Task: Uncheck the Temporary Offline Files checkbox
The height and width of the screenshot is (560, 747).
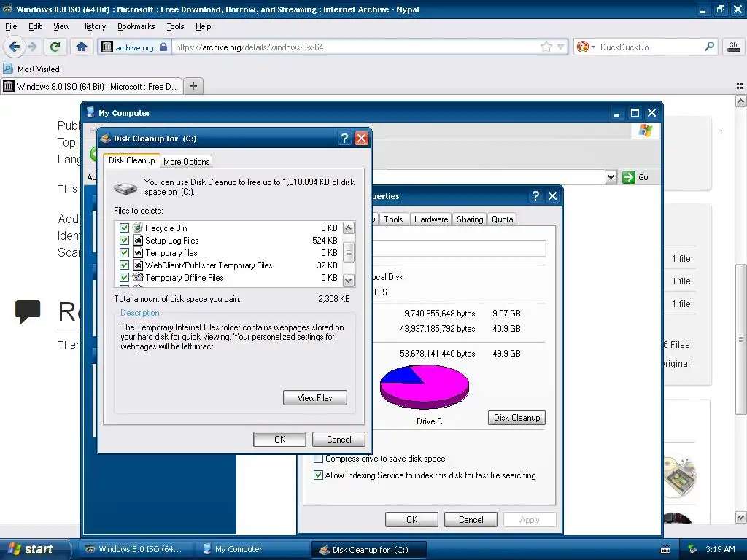Action: point(124,277)
